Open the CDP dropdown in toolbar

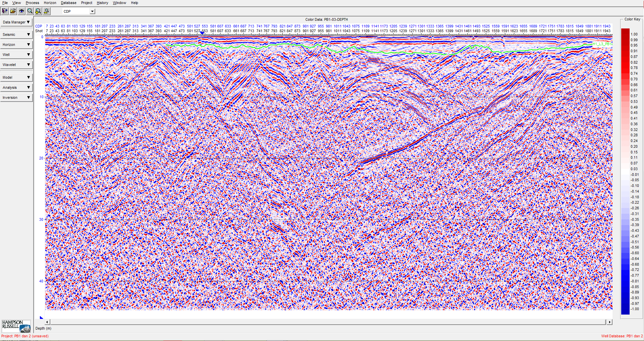pos(92,11)
